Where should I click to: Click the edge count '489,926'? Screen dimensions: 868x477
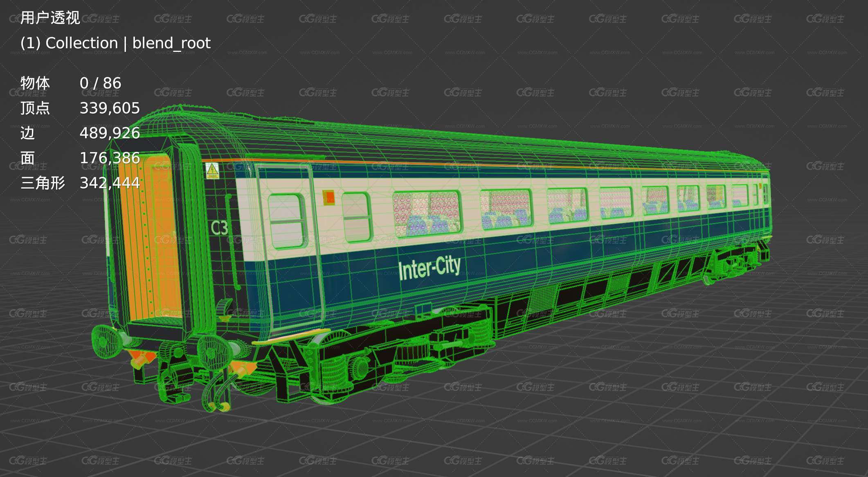[x=110, y=133]
